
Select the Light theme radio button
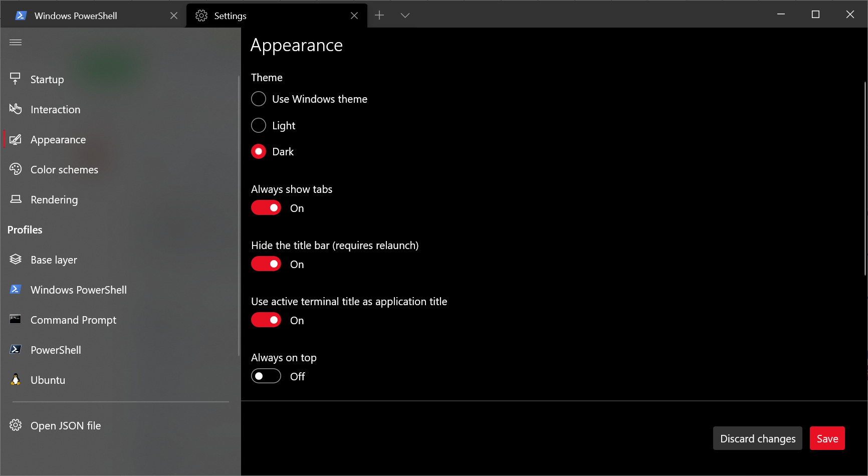point(259,125)
